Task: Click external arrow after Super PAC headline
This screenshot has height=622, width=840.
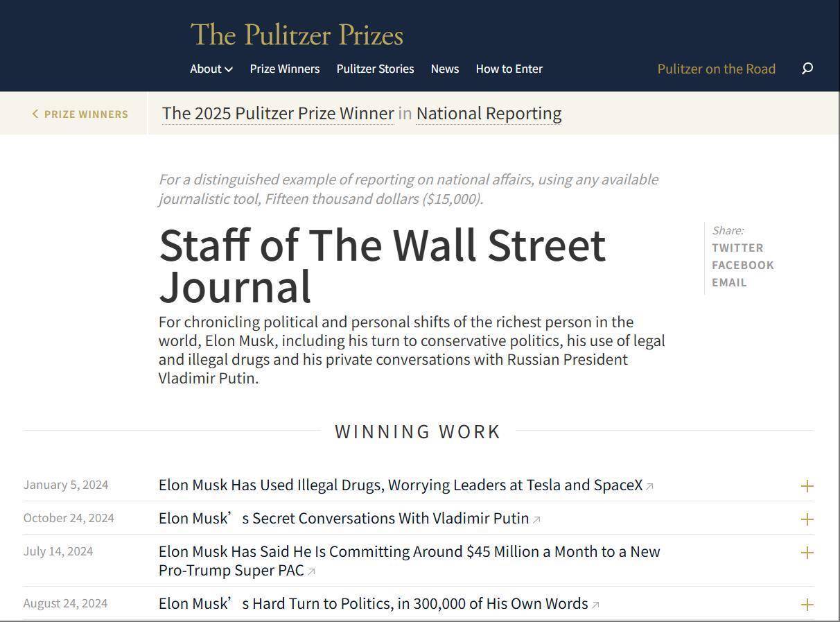Action: (311, 572)
